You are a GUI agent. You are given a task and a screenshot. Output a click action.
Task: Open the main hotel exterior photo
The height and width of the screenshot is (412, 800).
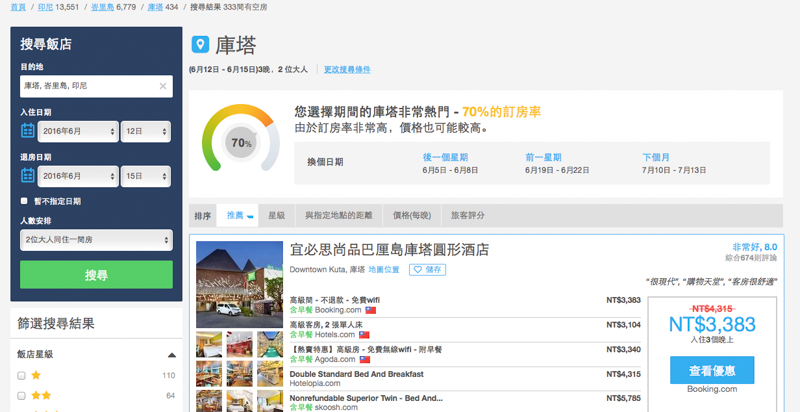click(239, 285)
